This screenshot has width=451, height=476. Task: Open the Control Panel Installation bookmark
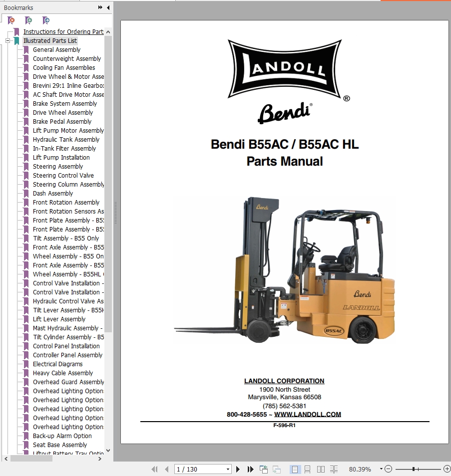tap(66, 346)
